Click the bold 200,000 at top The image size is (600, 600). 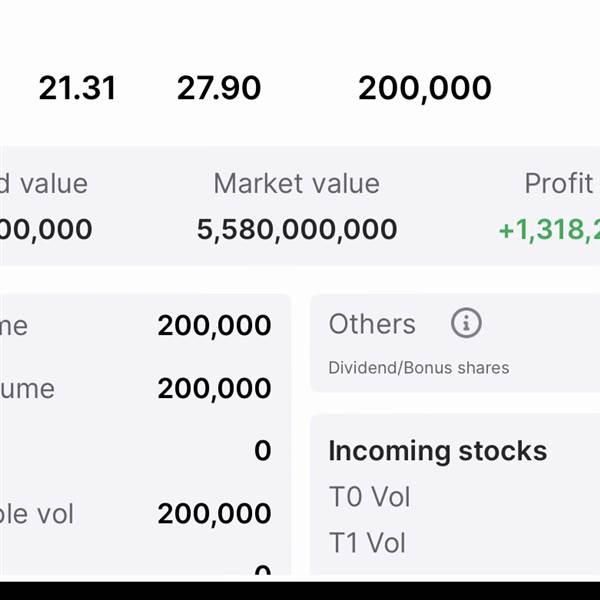(424, 88)
